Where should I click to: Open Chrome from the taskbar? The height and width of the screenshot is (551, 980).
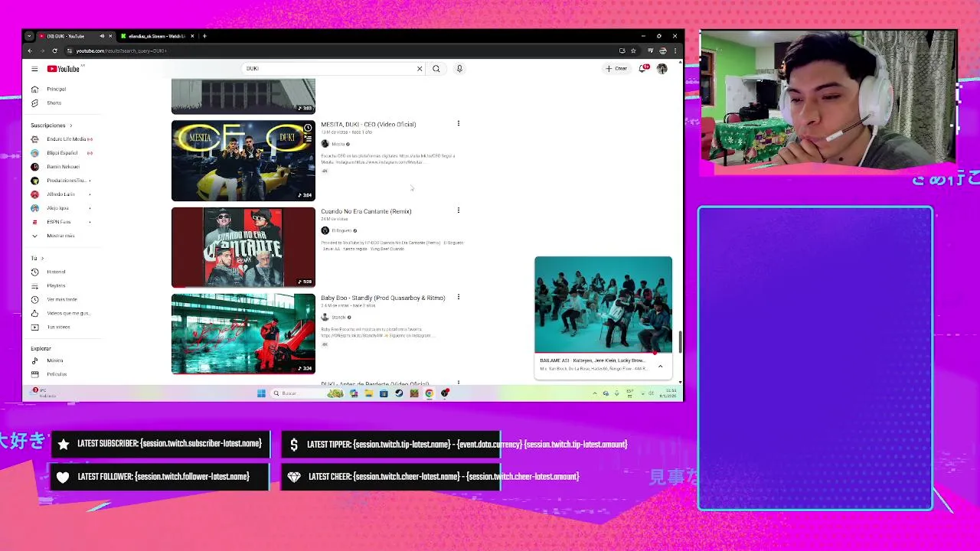point(430,393)
